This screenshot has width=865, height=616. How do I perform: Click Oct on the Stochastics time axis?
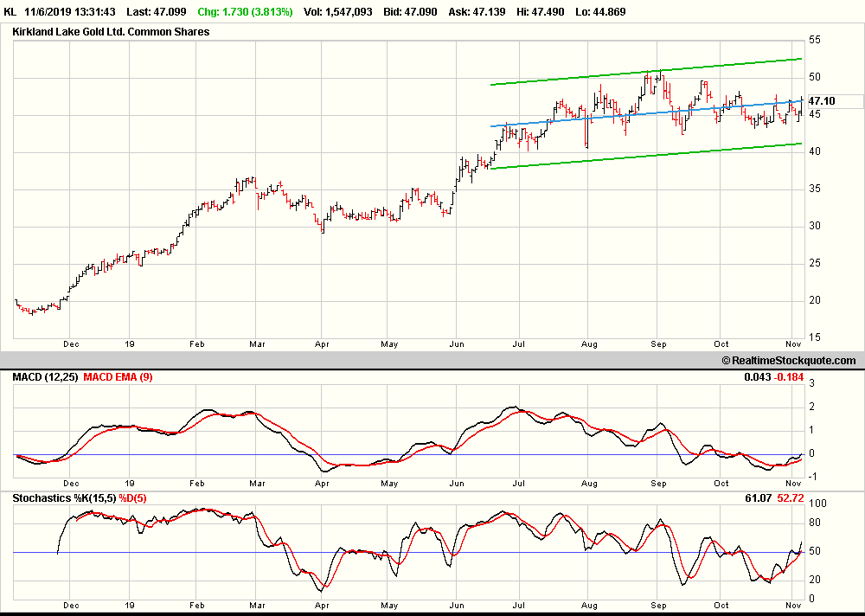pyautogui.click(x=721, y=605)
